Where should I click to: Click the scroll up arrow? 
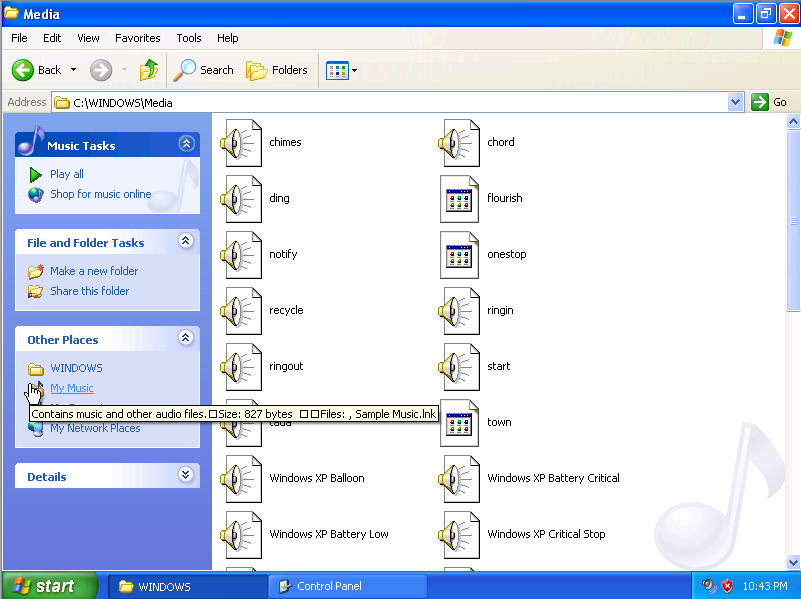pyautogui.click(x=793, y=122)
